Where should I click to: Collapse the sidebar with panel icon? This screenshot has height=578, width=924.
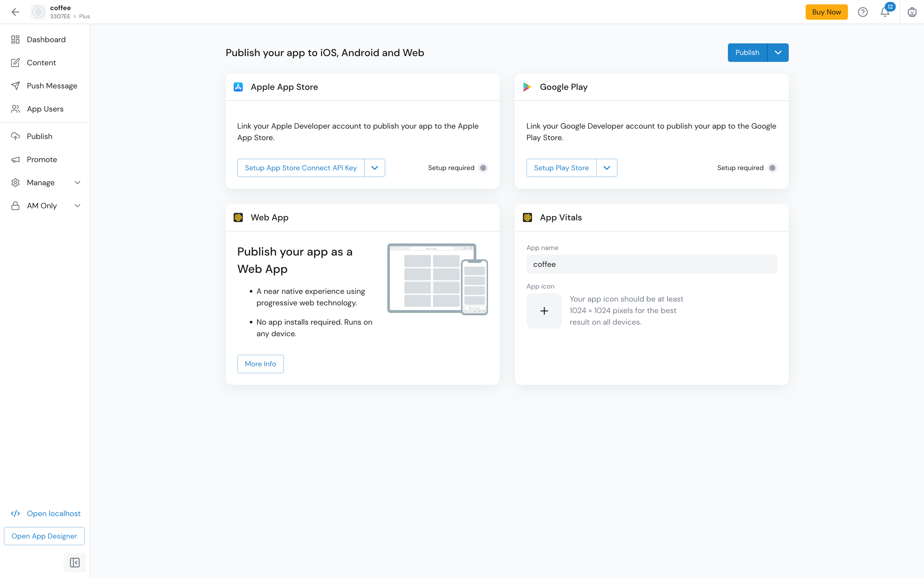click(x=75, y=562)
